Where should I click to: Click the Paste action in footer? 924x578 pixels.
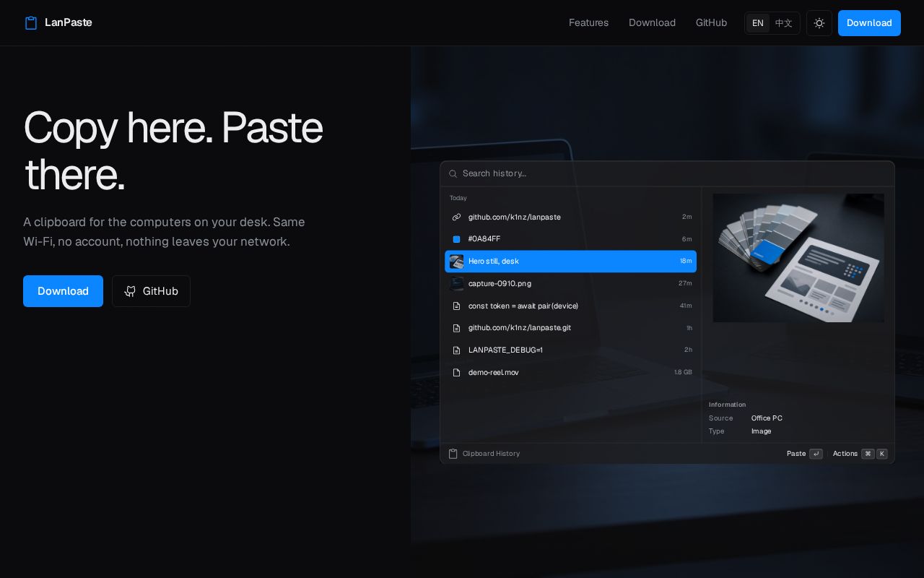(796, 454)
